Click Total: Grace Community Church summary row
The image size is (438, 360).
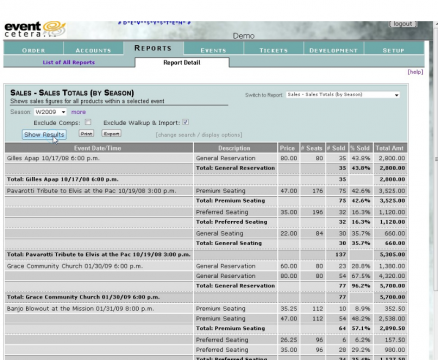tap(206, 297)
